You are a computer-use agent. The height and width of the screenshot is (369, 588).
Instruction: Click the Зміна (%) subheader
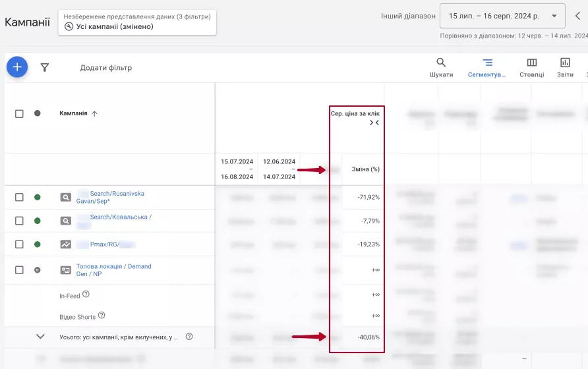click(366, 169)
